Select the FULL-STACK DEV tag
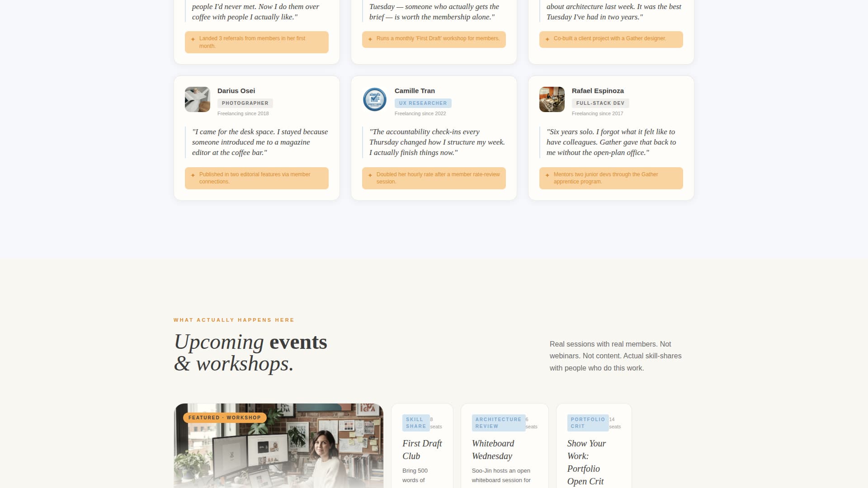 600,103
